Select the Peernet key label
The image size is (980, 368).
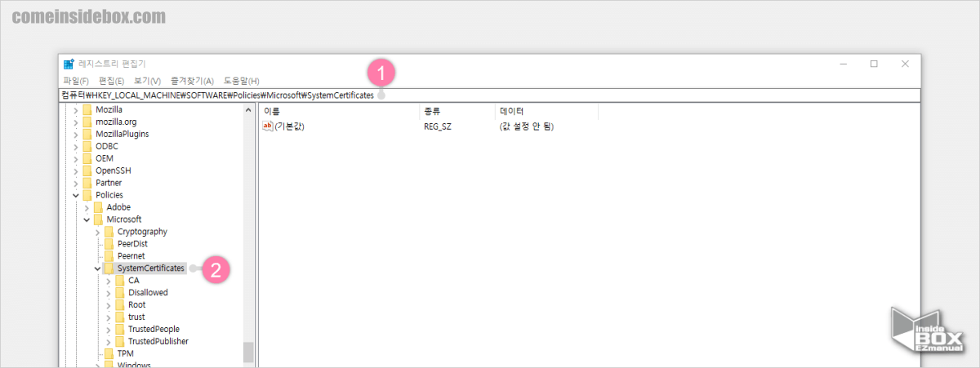coord(131,256)
